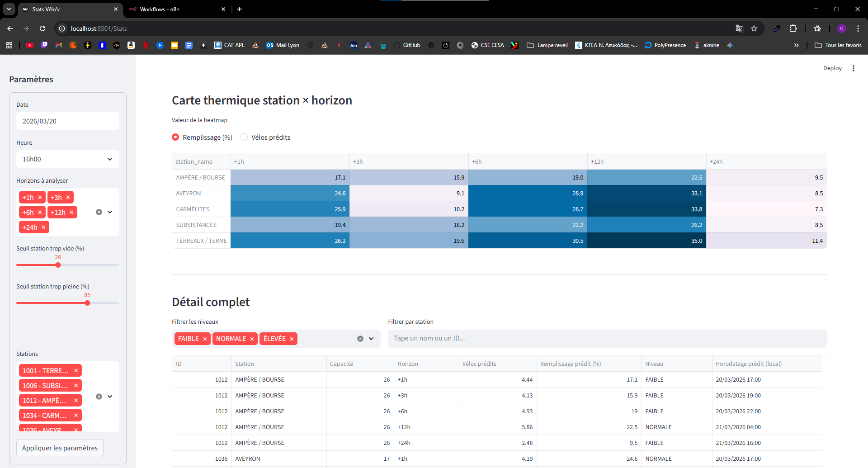Remove the +24h horizon tag
Screen dimensions: 868x468
pyautogui.click(x=43, y=227)
